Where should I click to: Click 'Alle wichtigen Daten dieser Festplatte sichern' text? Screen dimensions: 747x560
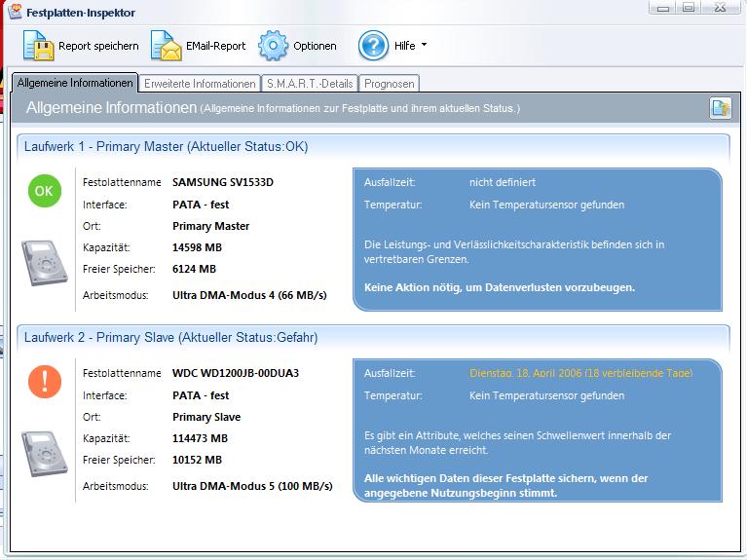[x=505, y=485]
